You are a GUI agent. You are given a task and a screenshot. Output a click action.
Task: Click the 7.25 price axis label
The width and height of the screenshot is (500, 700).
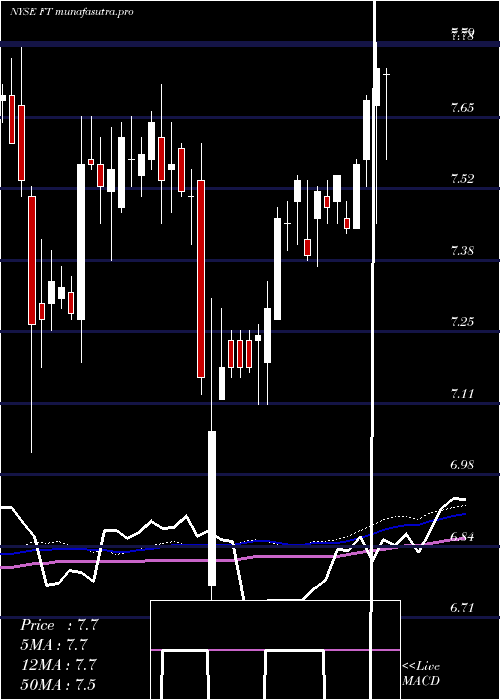pos(462,322)
